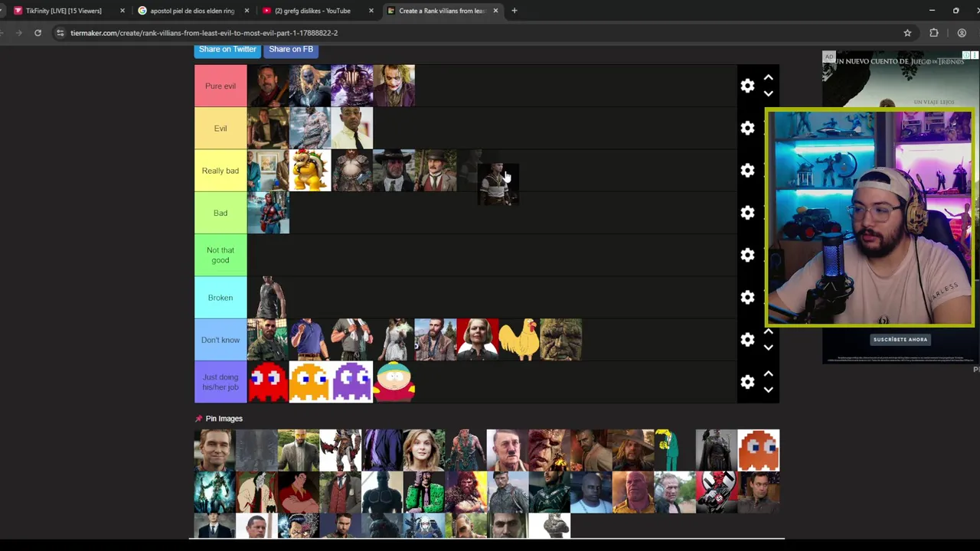Click the SUSCRÍBETE AHORA ad button

pos(900,339)
